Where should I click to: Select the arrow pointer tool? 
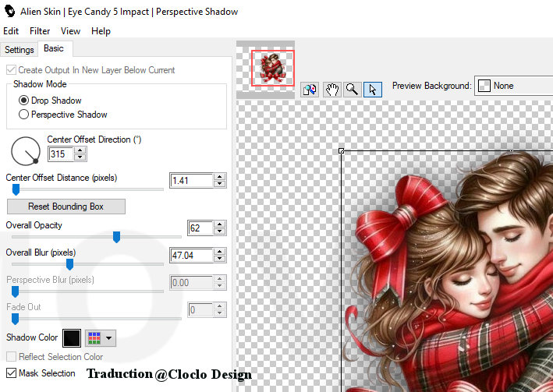pos(372,89)
